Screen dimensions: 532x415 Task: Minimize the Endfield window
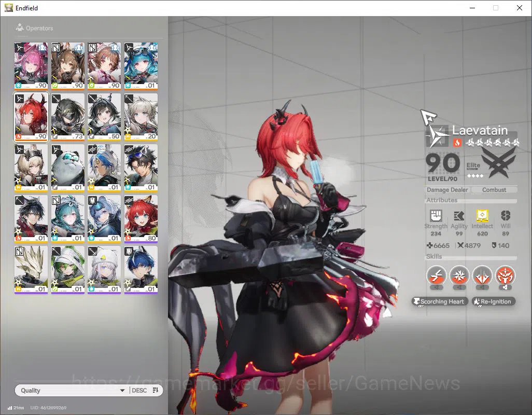coord(472,8)
